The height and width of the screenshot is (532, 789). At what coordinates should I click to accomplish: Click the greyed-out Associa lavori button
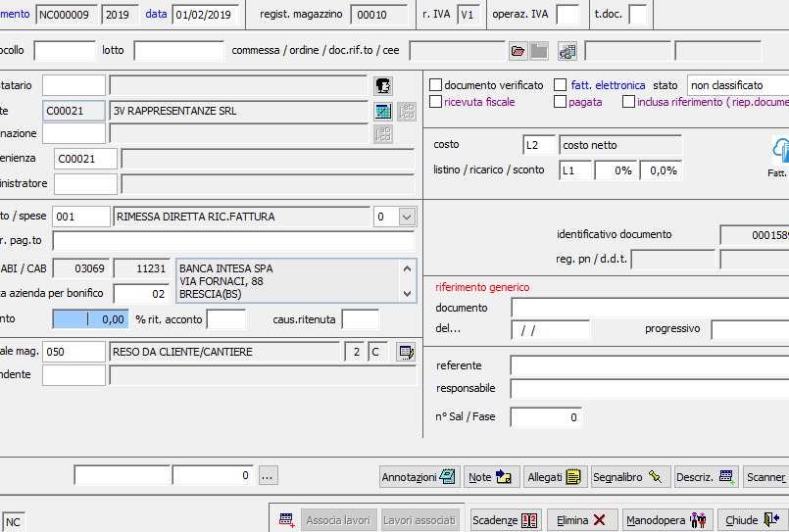pos(338,520)
